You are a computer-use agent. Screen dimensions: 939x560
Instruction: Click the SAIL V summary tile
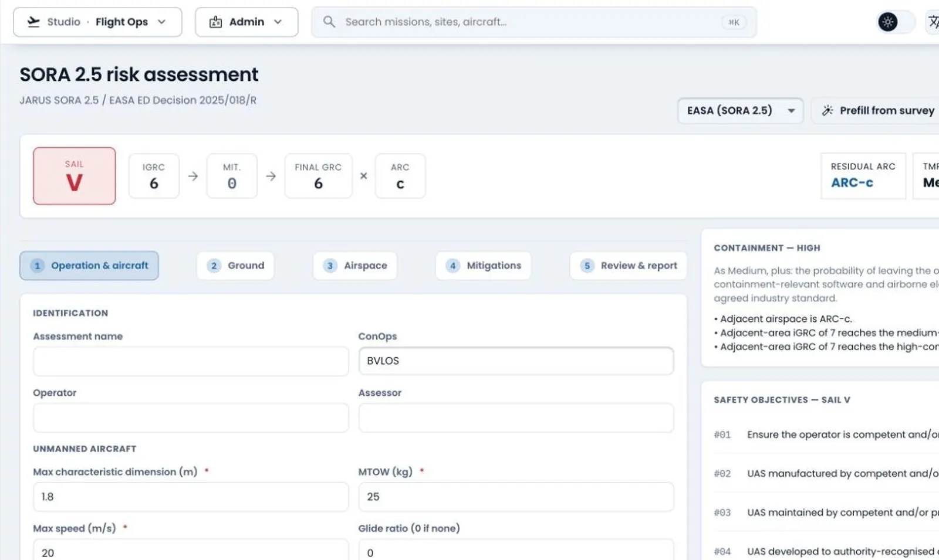point(75,176)
